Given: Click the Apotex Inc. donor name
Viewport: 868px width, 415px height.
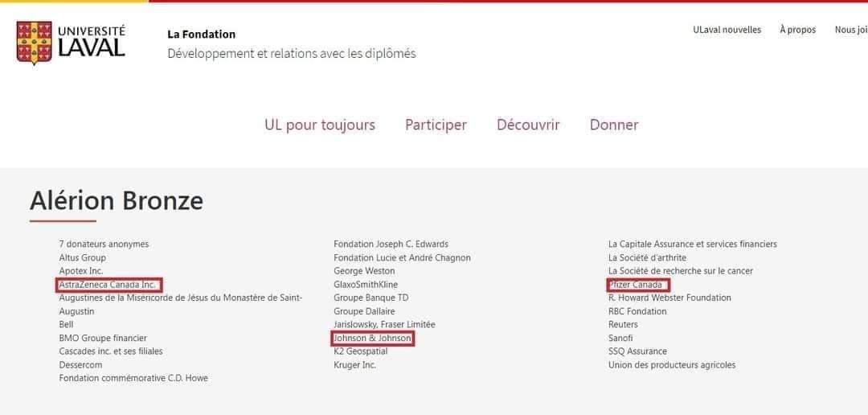Looking at the screenshot, I should coord(81,271).
